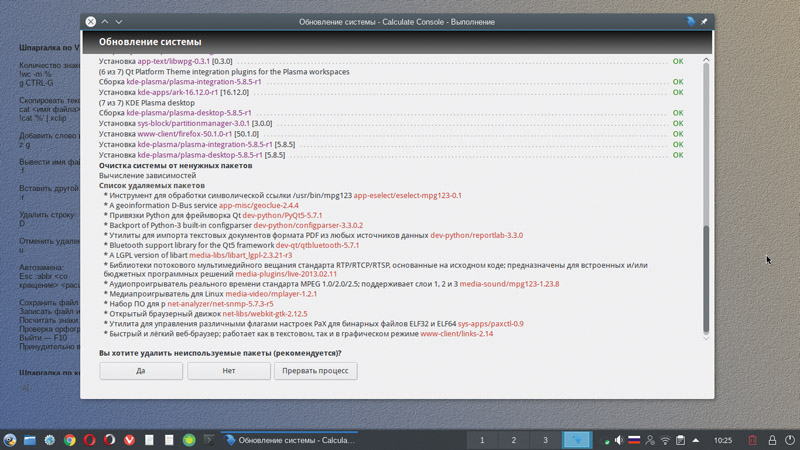This screenshot has height=450, width=800.
Task: Click www-client/links-2.14 entry
Action: [x=457, y=334]
